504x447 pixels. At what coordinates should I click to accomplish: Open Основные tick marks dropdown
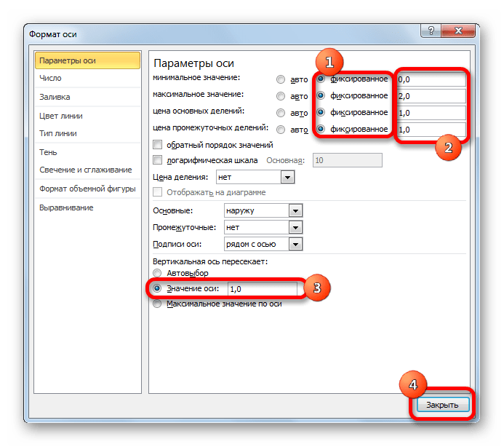pyautogui.click(x=295, y=211)
